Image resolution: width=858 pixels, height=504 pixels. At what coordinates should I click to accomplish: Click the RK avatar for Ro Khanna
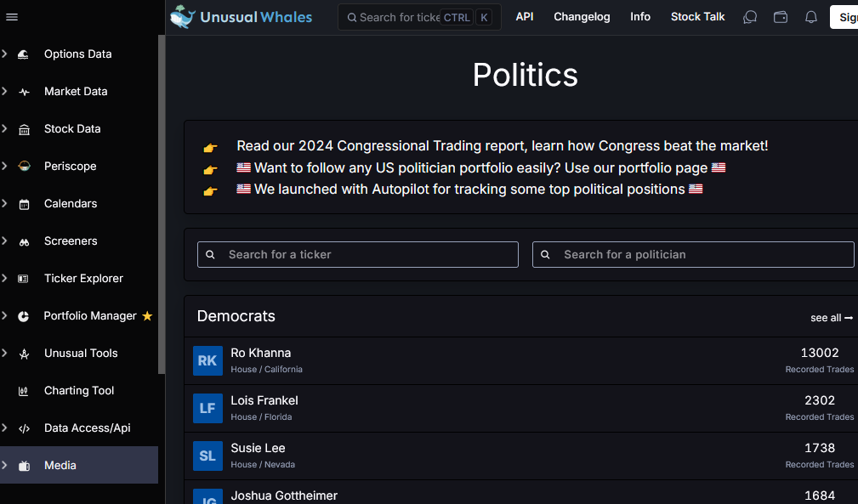tap(208, 360)
